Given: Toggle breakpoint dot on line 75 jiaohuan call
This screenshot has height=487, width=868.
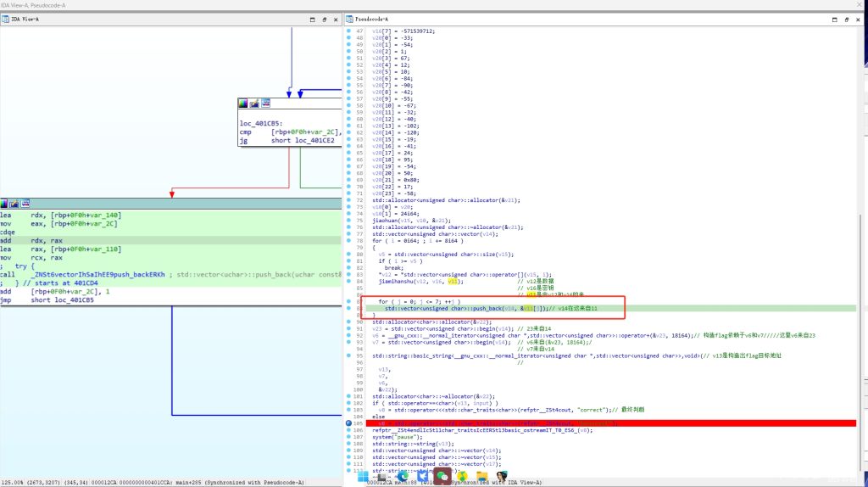Looking at the screenshot, I should click(x=348, y=221).
